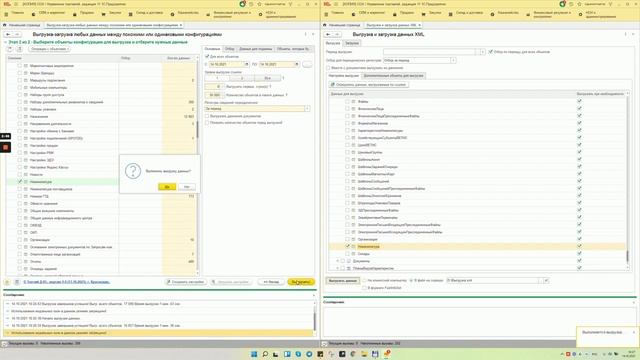640x360 pixels.
Task: Check the Новости row in left window list
Action: [x=20, y=174]
